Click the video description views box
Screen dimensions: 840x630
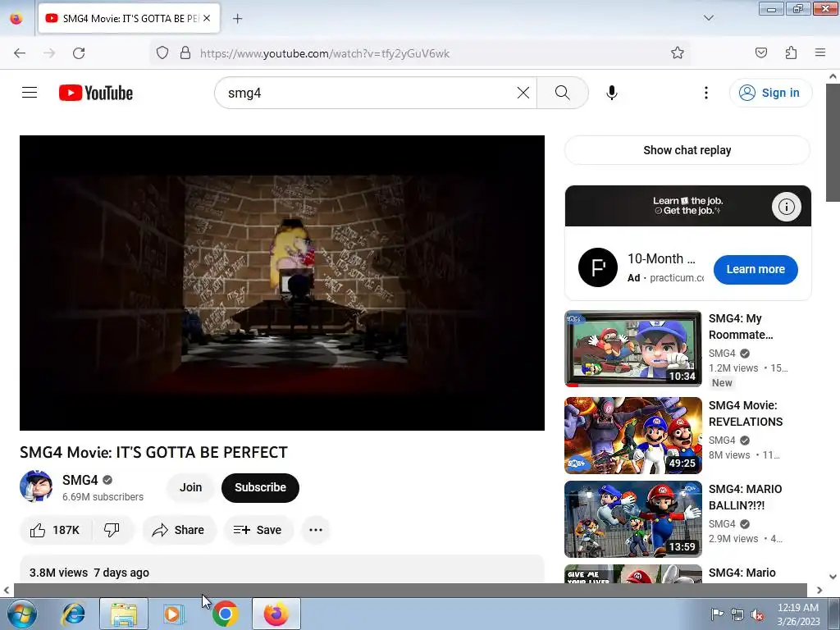pyautogui.click(x=282, y=569)
